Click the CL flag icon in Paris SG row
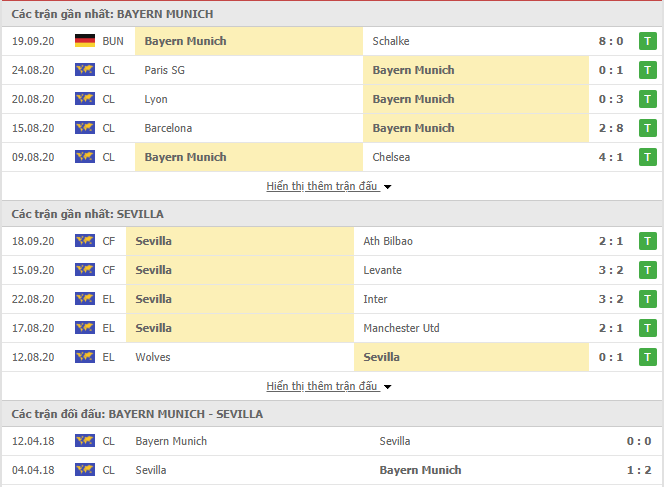Screen dimensions: 664x487 click(x=85, y=69)
